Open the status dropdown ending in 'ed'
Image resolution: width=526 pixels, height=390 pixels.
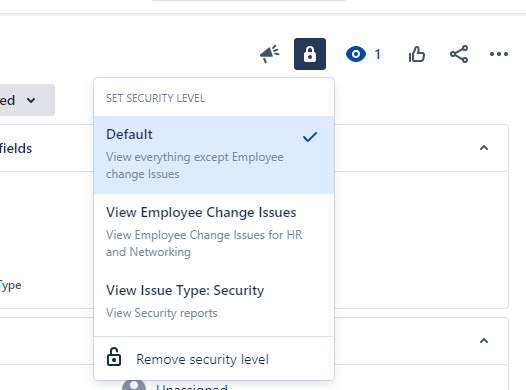27,100
